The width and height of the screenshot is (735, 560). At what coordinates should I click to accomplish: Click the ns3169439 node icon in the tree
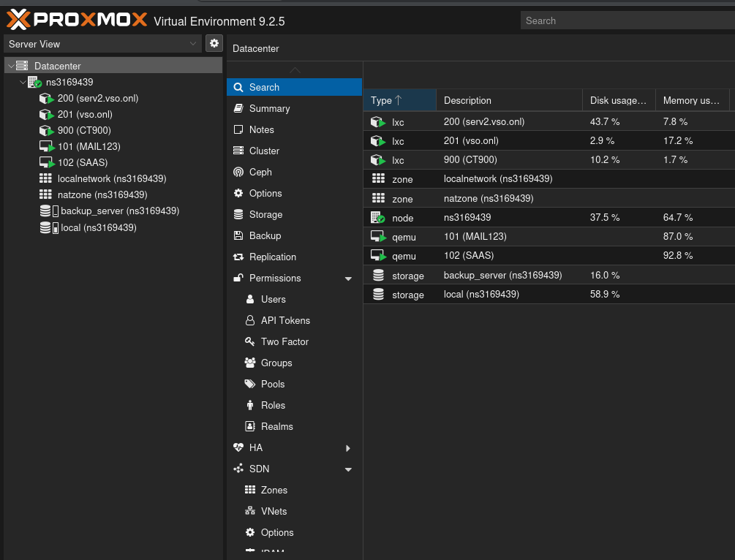35,83
